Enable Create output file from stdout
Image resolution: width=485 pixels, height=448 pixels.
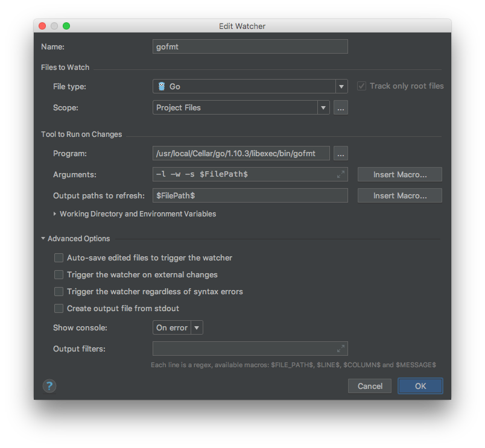click(x=59, y=308)
